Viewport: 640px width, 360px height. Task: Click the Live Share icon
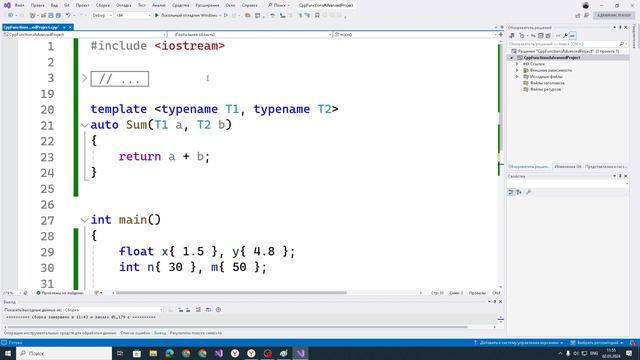[x=578, y=15]
